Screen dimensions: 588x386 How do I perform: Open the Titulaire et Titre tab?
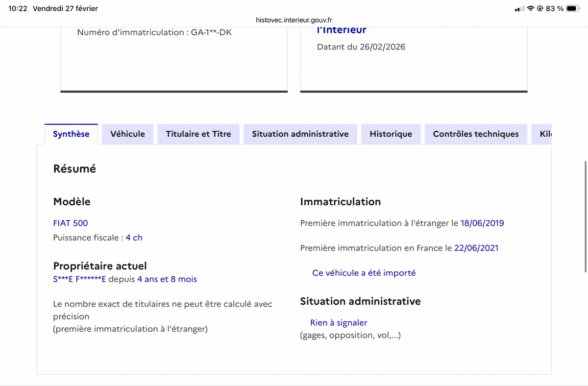[198, 133]
